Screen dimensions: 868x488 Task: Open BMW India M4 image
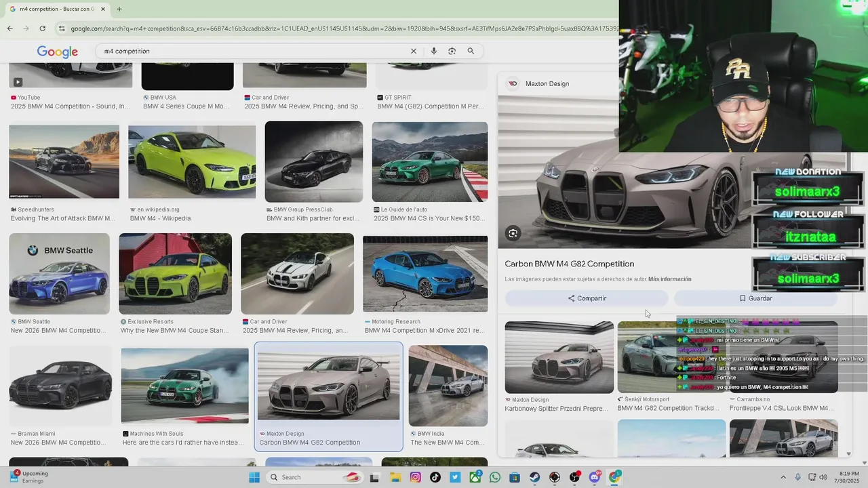click(x=448, y=386)
